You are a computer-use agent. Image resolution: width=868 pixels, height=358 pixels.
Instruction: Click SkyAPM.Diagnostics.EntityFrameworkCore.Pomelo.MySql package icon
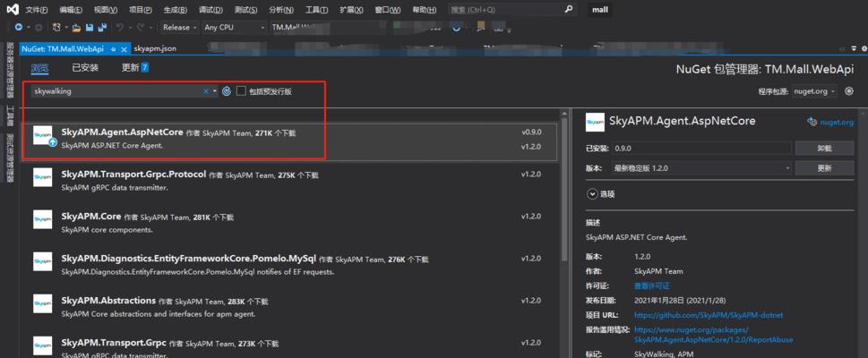pyautogui.click(x=43, y=261)
